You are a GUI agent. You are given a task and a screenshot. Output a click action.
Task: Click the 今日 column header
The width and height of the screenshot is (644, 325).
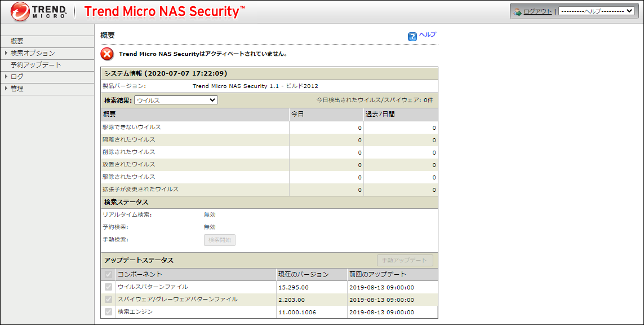click(x=297, y=114)
